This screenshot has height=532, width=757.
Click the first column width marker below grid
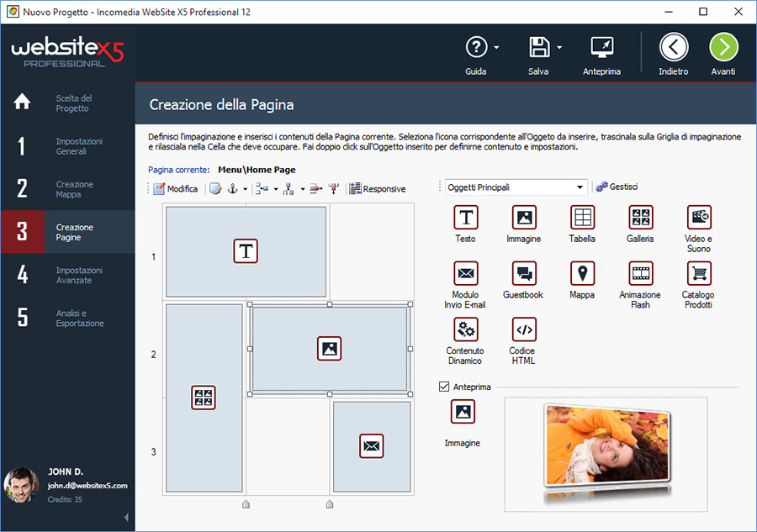[x=246, y=503]
